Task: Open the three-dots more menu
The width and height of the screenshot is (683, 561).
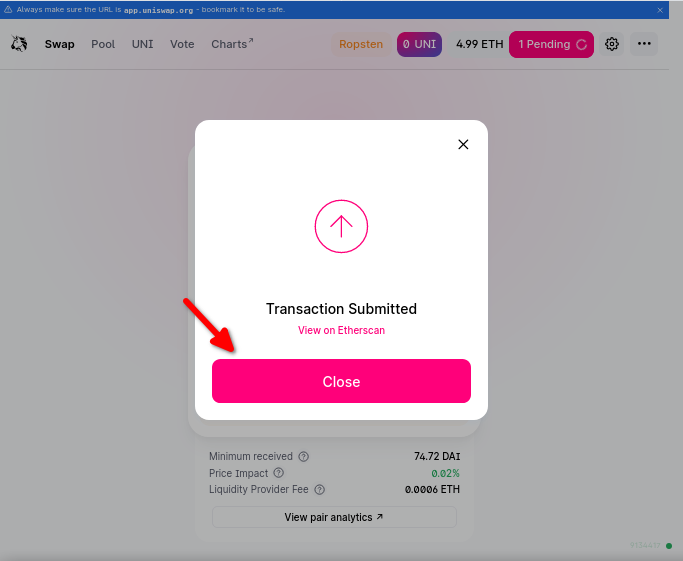Action: tap(644, 44)
